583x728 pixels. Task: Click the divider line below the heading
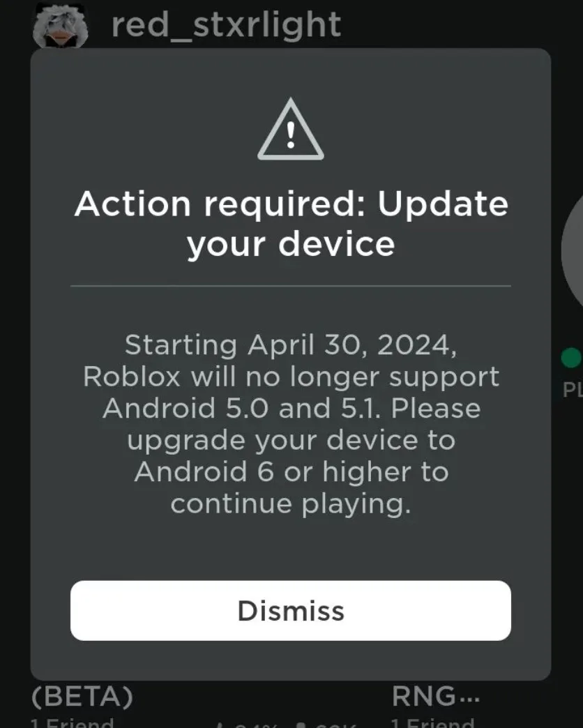(291, 286)
